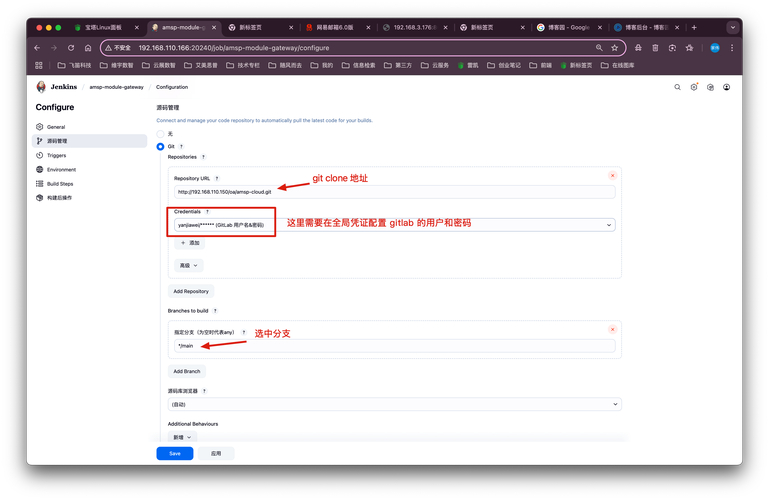Click help icon beside Branches to build
This screenshot has width=769, height=500.
coord(215,311)
